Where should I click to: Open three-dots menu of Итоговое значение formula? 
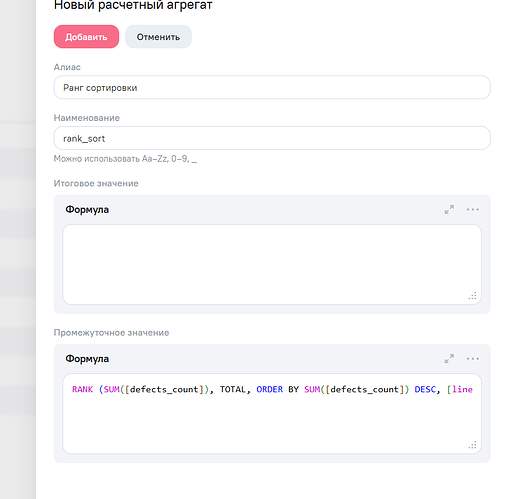(x=473, y=209)
